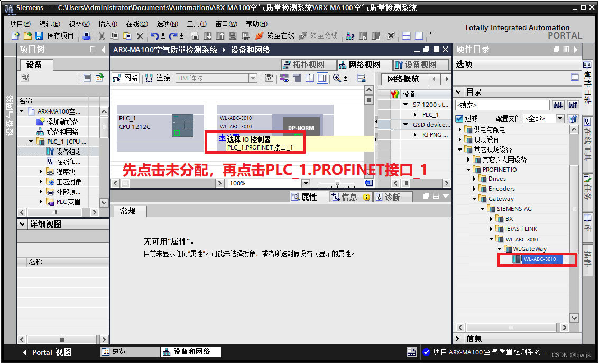
Task: Click PLC_1 CPU 1212C device in network view
Action: click(160, 128)
